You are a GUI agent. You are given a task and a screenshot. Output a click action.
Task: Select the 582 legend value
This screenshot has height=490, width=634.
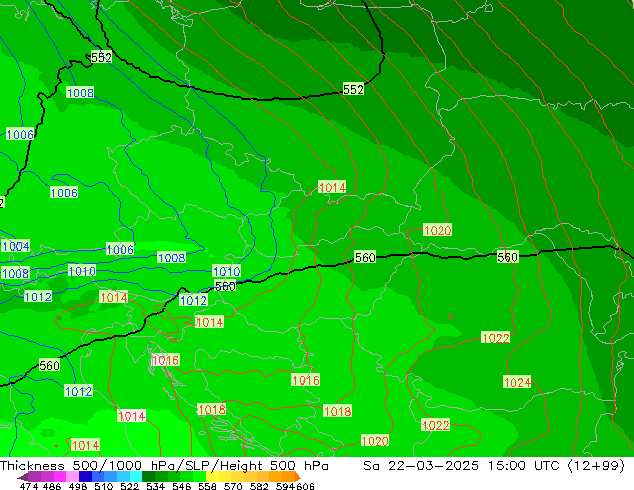259,486
